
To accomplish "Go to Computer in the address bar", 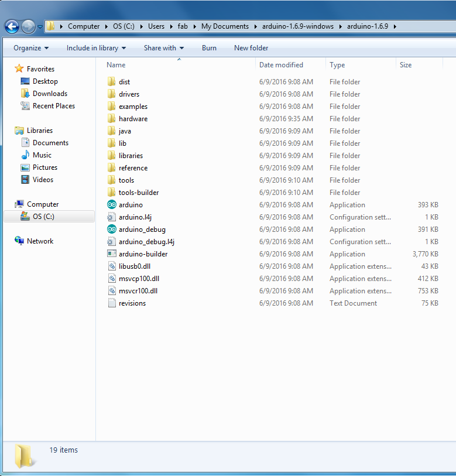I will coord(84,26).
